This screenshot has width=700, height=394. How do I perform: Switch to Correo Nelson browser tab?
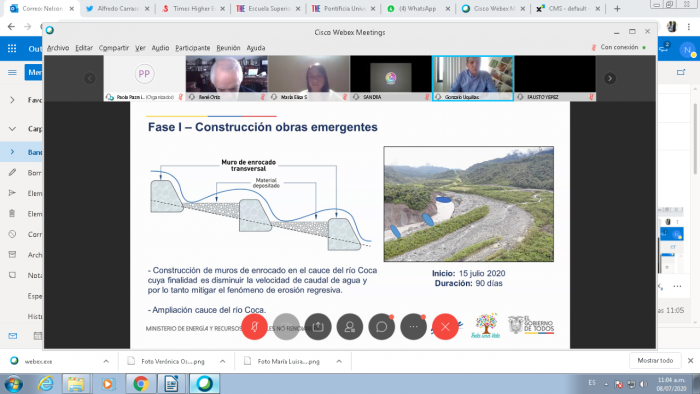42,8
